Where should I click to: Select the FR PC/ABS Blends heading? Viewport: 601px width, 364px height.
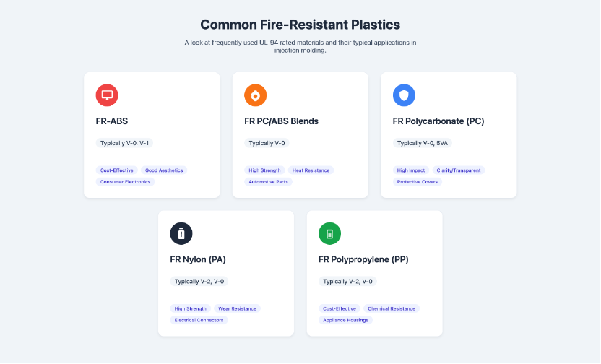pos(281,121)
